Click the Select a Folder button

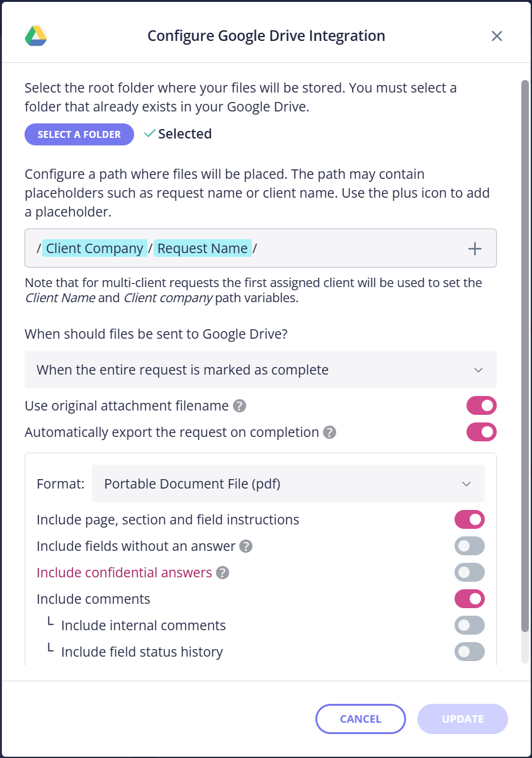(79, 135)
